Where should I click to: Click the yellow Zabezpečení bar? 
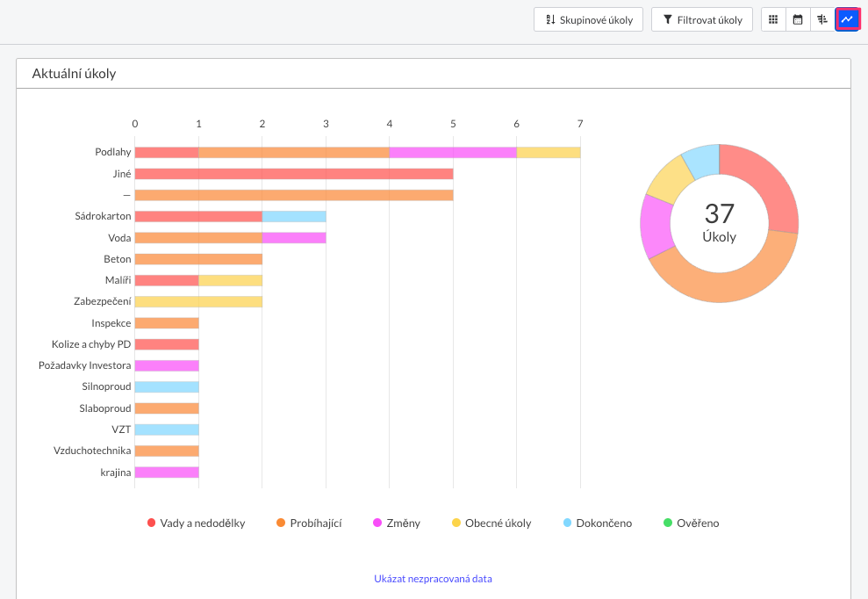point(198,301)
